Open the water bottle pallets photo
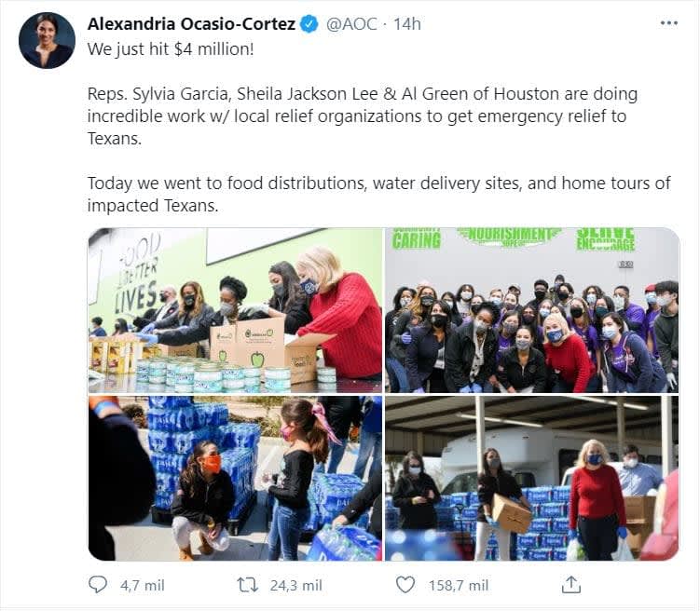This screenshot has height=611, width=700. coord(235,479)
